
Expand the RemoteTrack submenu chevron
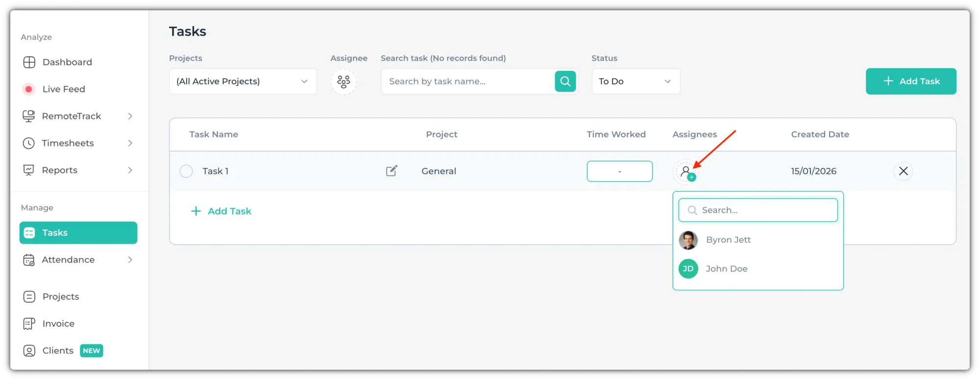tap(130, 116)
